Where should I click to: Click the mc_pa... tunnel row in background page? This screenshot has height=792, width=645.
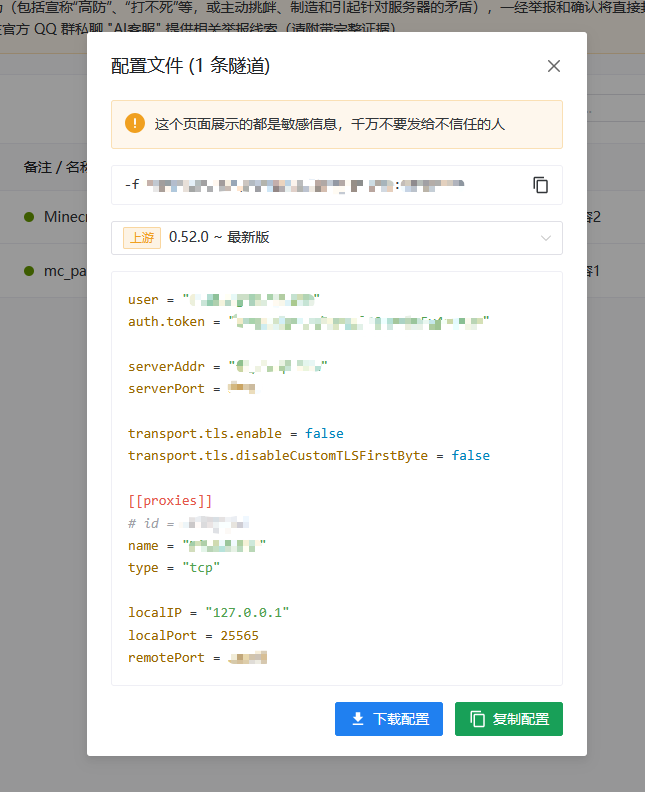[x=43, y=271]
